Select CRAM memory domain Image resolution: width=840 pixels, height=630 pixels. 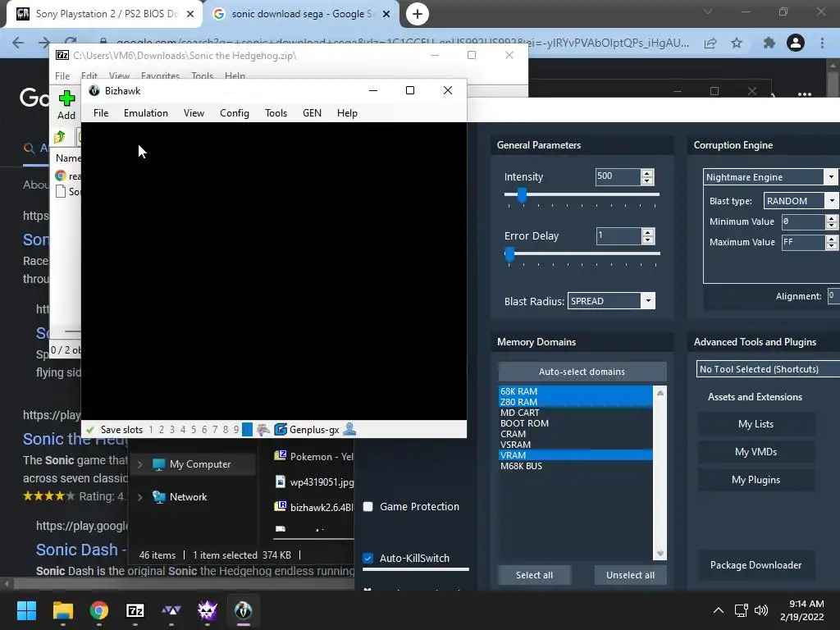[x=575, y=434]
